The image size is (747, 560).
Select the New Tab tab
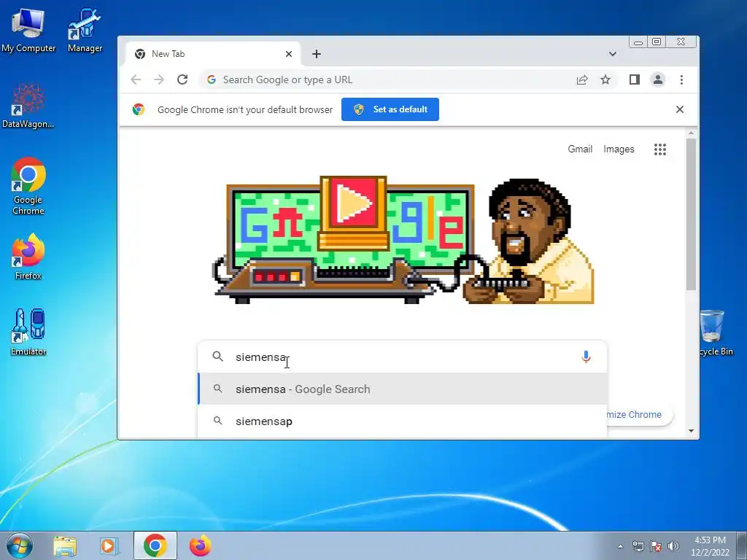pyautogui.click(x=212, y=54)
